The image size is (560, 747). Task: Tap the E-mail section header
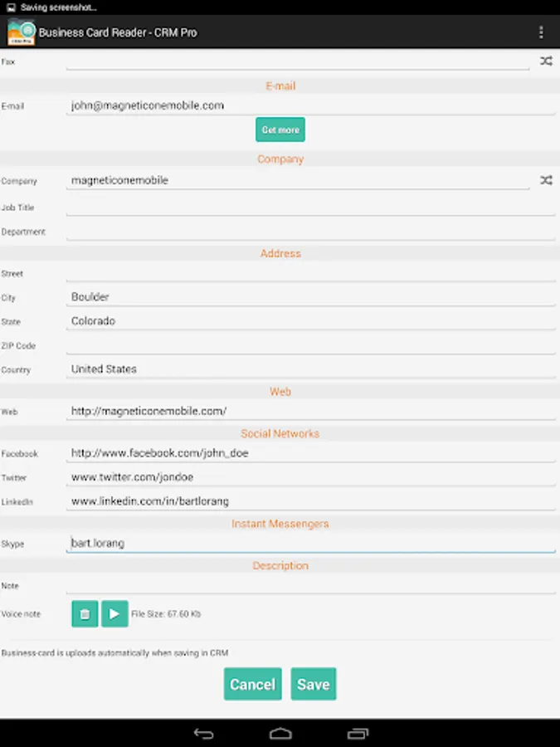point(280,85)
